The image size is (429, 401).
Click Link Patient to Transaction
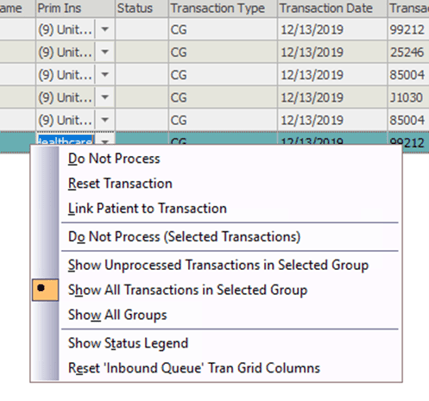coord(147,209)
